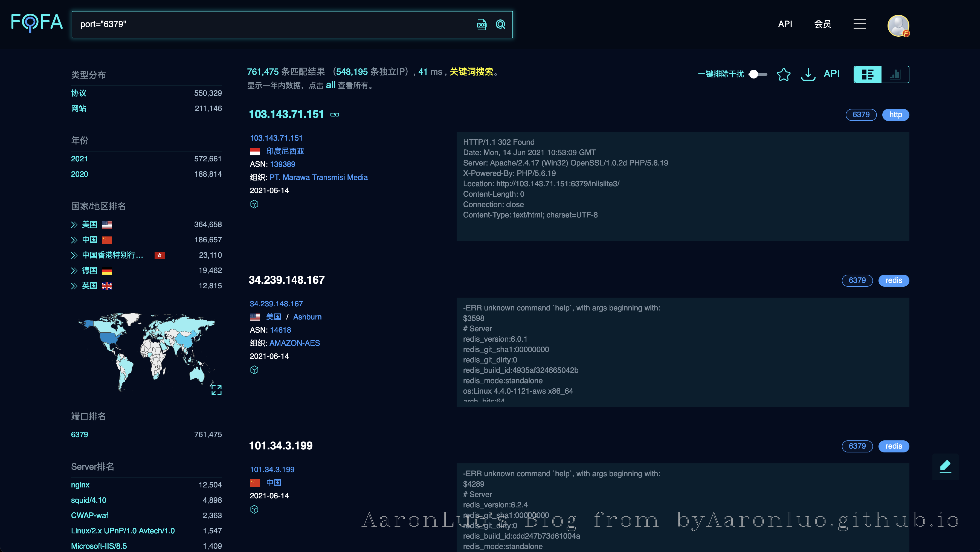Toggle the 一键排除干扰 switch
The width and height of the screenshot is (980, 552).
(758, 74)
